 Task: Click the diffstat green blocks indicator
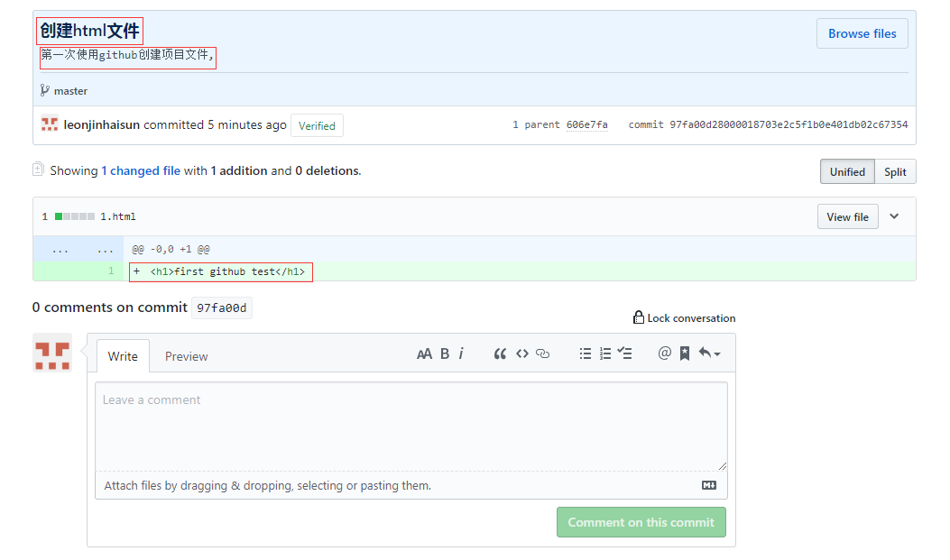click(75, 216)
